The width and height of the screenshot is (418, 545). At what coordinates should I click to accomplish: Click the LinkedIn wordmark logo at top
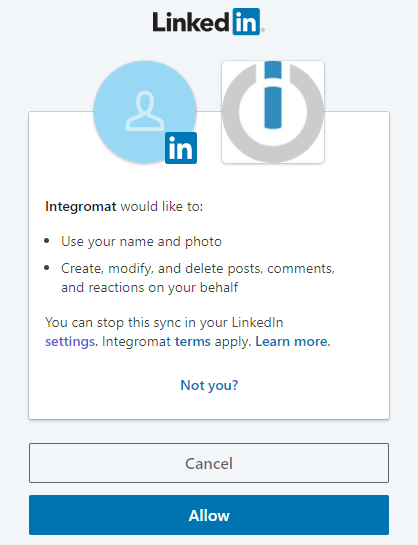pyautogui.click(x=208, y=22)
